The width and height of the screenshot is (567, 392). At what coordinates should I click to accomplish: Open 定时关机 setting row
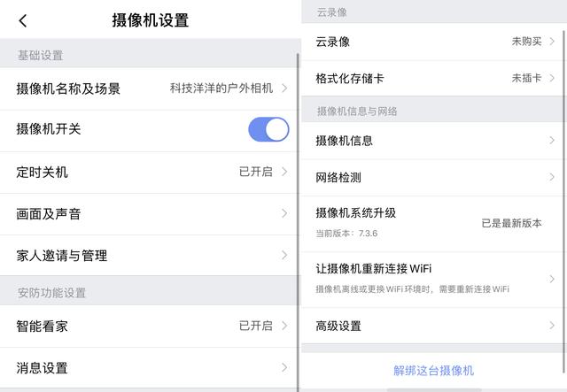tap(42, 172)
